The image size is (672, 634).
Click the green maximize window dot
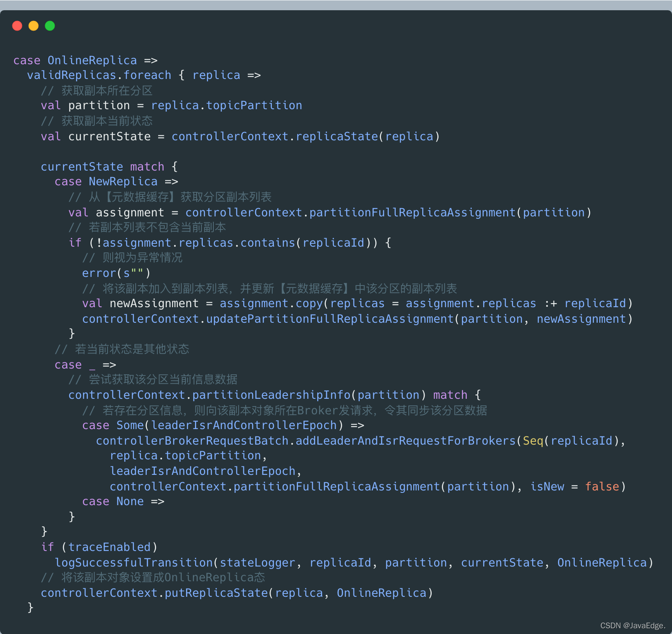point(50,26)
